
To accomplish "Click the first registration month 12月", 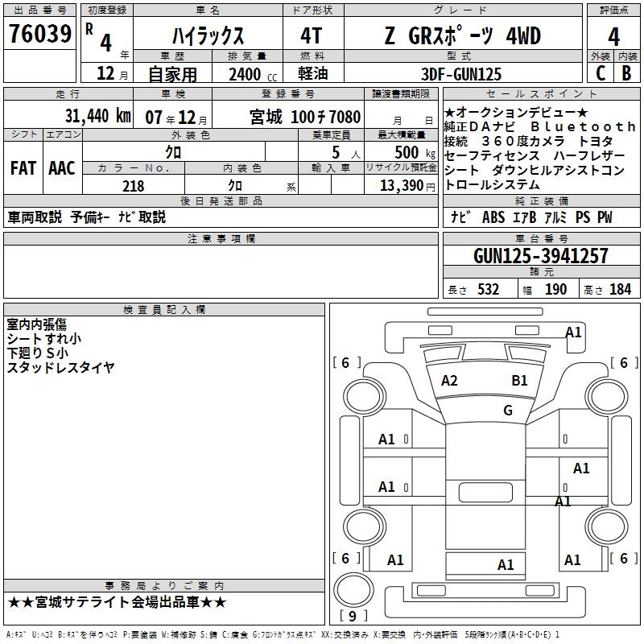I will tap(112, 73).
